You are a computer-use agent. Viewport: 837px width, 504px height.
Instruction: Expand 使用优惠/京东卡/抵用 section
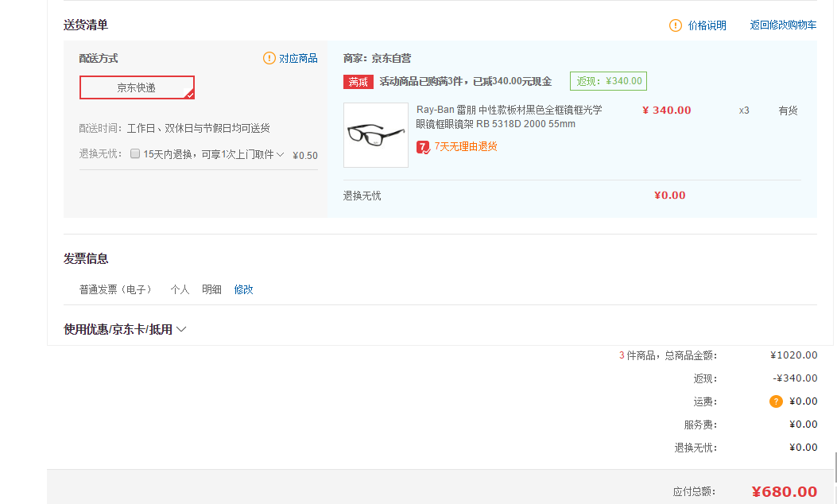125,329
